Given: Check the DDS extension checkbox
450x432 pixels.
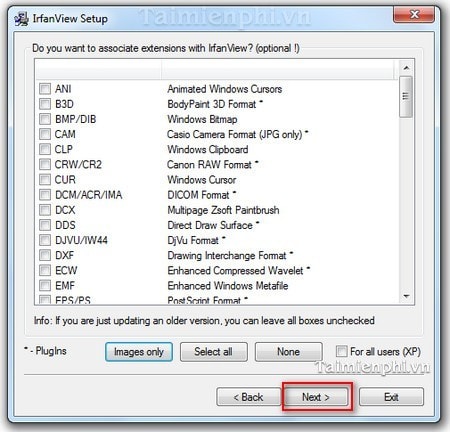Looking at the screenshot, I should click(45, 225).
